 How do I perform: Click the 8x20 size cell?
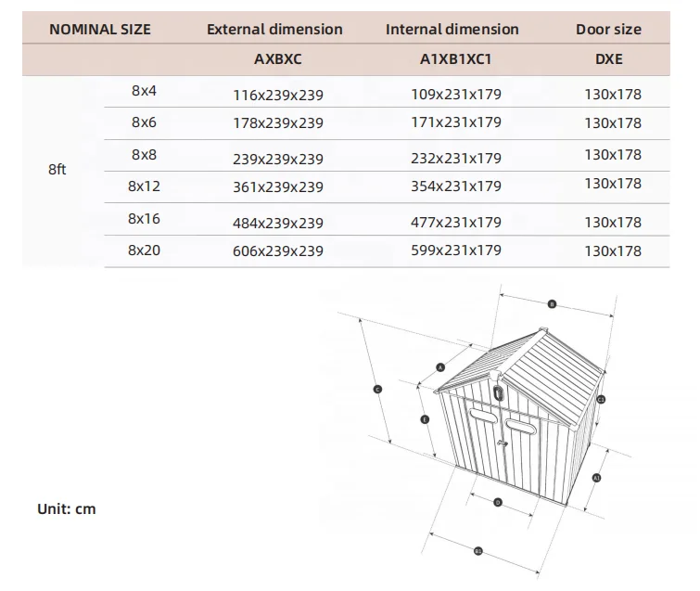(x=144, y=251)
